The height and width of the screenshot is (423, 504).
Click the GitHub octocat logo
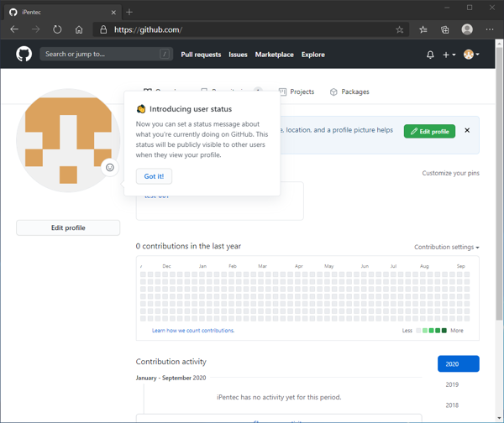click(x=24, y=54)
